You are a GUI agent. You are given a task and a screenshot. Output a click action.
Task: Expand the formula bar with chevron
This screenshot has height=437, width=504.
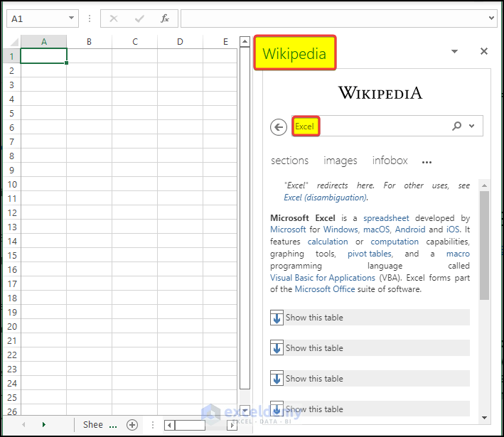pos(491,18)
